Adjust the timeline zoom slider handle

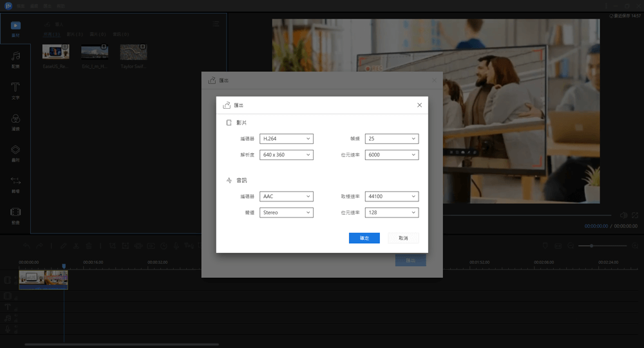click(591, 246)
